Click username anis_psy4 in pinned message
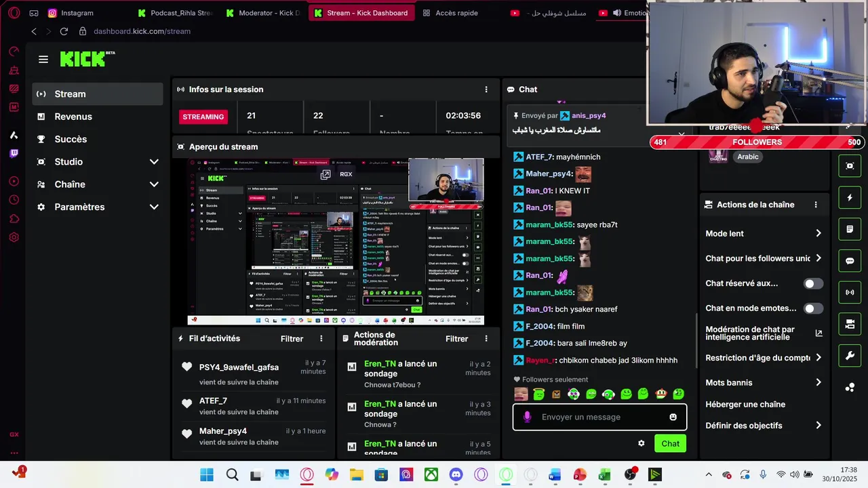The height and width of the screenshot is (488, 868). pos(588,116)
